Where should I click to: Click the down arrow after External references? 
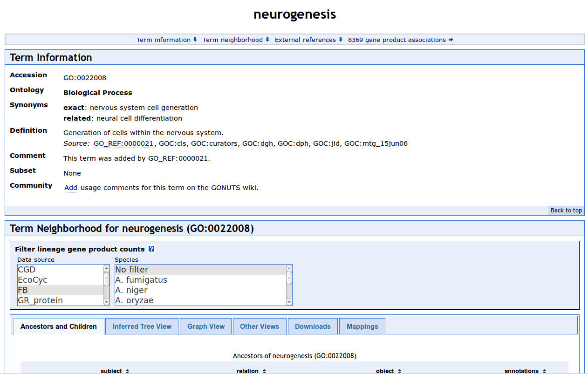(x=341, y=40)
